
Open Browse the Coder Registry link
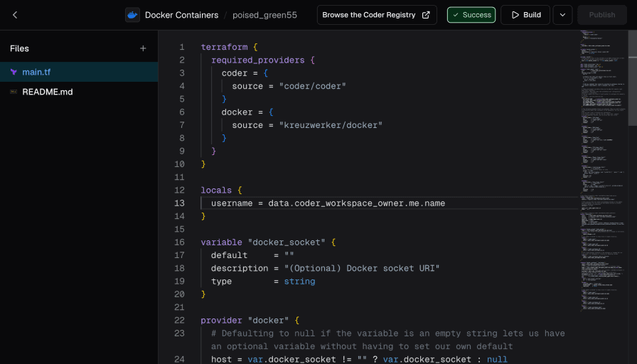(x=377, y=15)
